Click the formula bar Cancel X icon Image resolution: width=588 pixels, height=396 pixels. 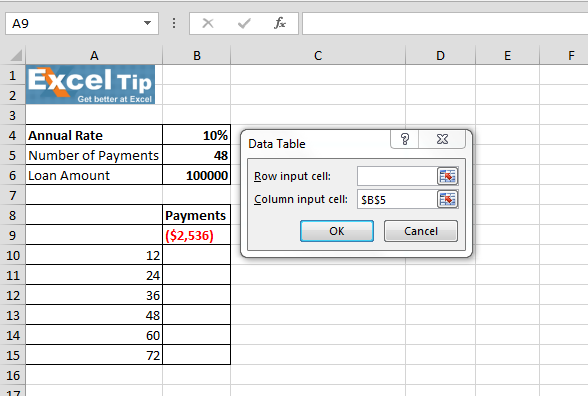(207, 23)
